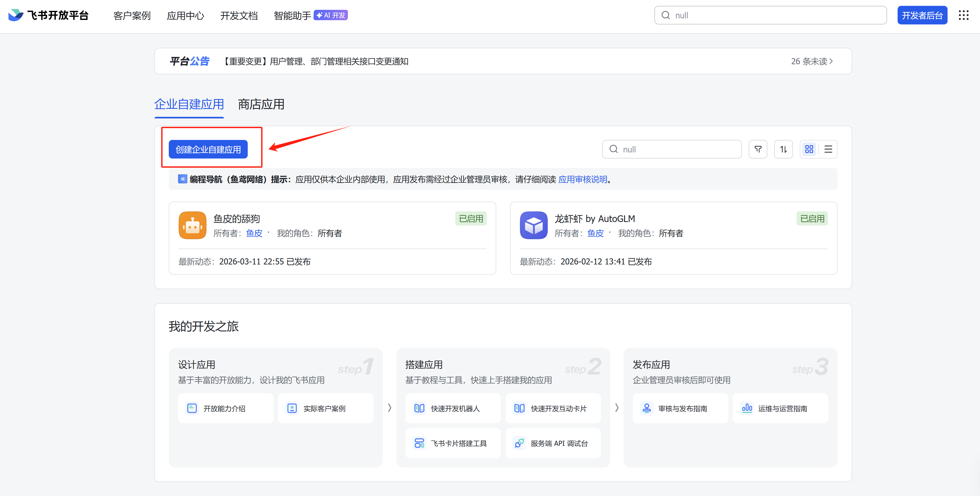980x496 pixels.
Task: Click the sort order icon
Action: [x=783, y=149]
